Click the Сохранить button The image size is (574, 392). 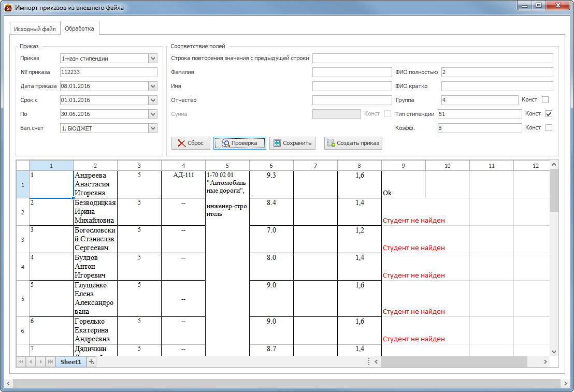coord(292,143)
